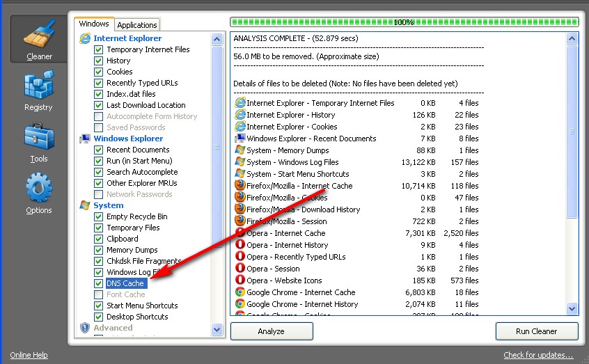Screen dimensions: 589x364
Task: Open the Registry cubes icon
Action: coord(39,84)
